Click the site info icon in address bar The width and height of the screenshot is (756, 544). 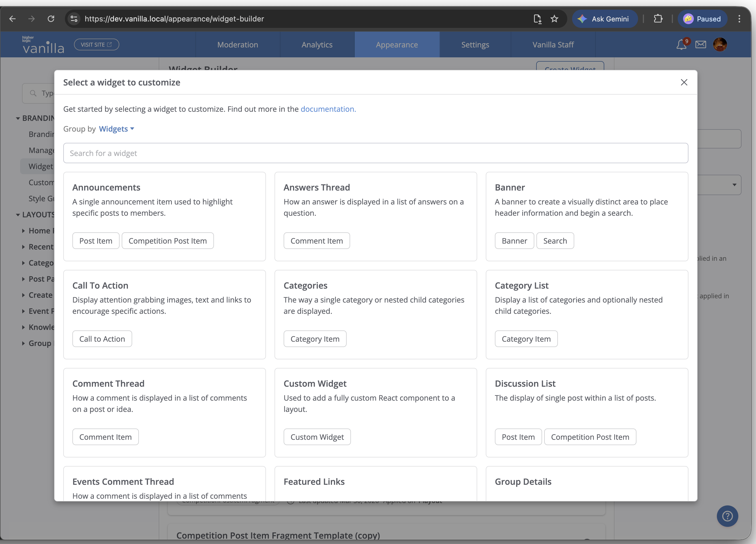74,19
